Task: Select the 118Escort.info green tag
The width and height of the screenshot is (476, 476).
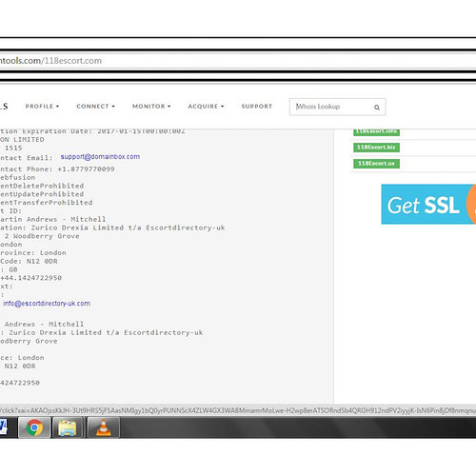Action: coord(376,131)
